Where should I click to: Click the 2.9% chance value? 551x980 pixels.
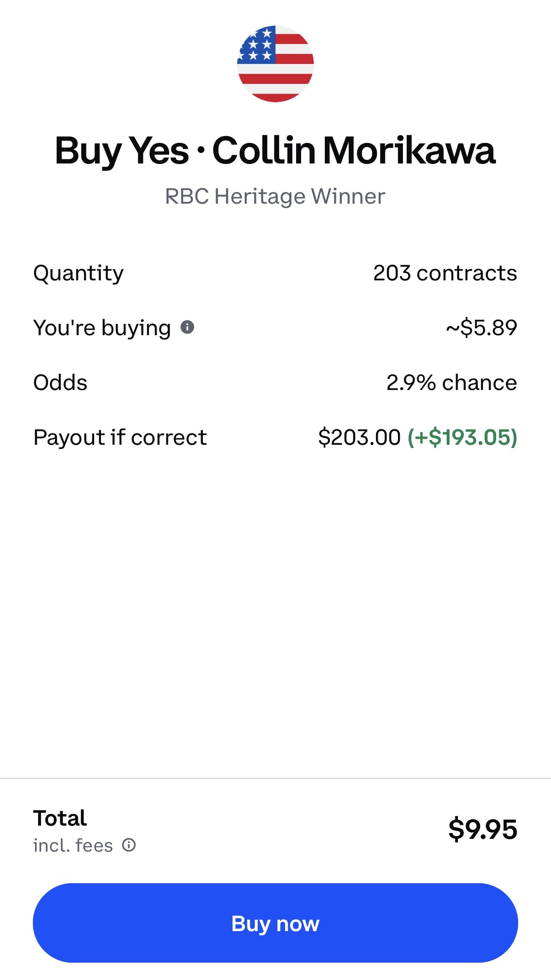tap(451, 383)
